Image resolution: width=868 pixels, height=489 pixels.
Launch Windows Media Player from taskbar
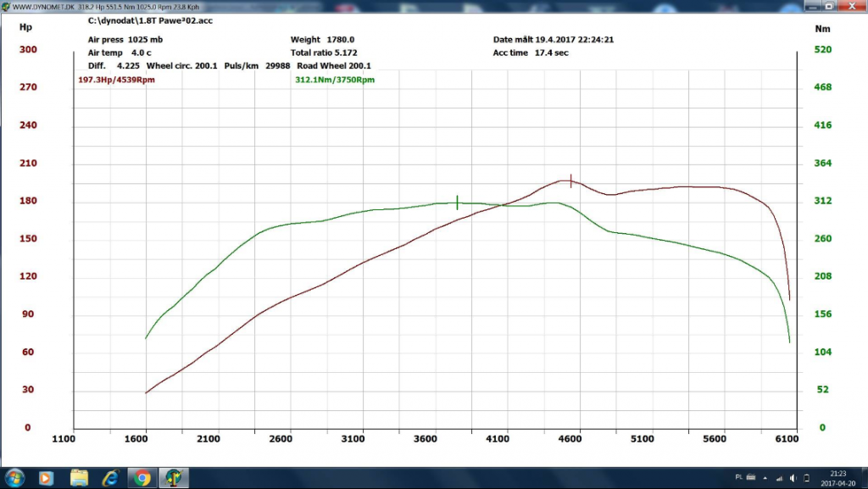click(46, 477)
